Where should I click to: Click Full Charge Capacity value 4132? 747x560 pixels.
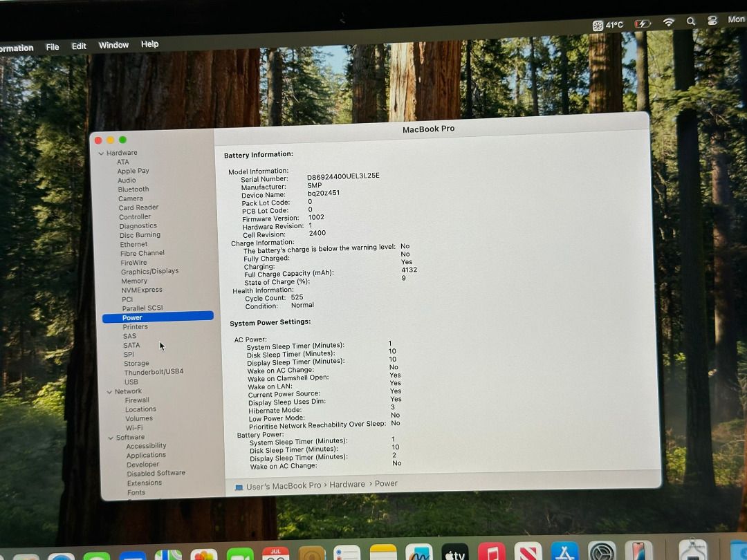pyautogui.click(x=409, y=270)
